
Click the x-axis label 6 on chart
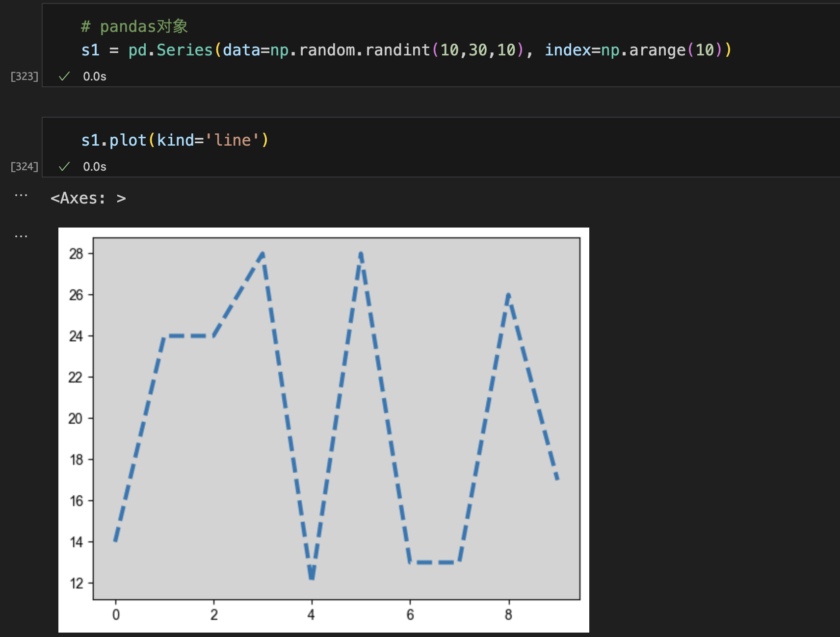point(410,615)
